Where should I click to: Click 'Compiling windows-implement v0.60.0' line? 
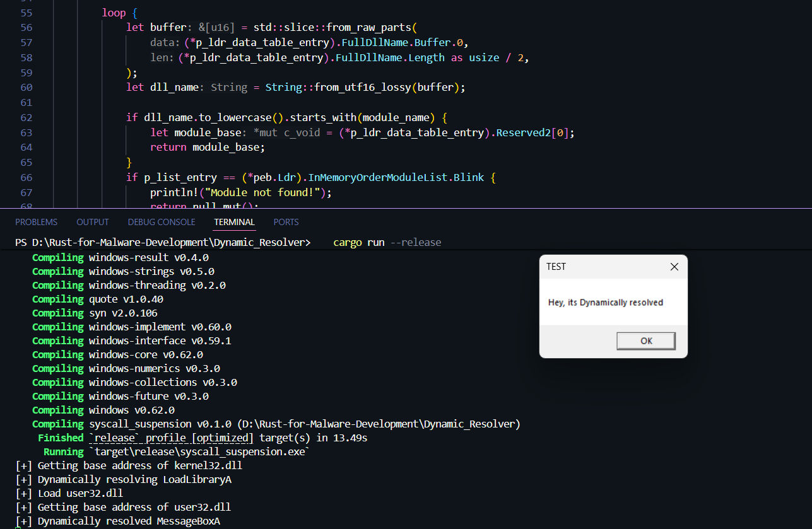point(132,327)
